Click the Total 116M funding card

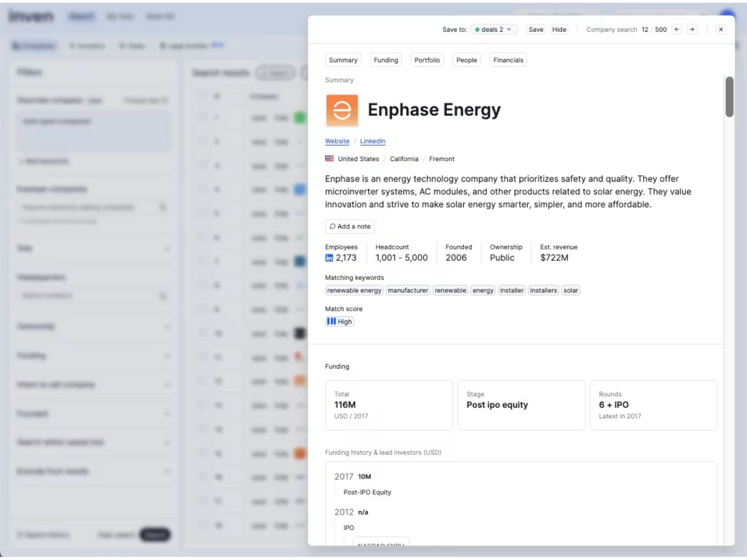tap(389, 405)
